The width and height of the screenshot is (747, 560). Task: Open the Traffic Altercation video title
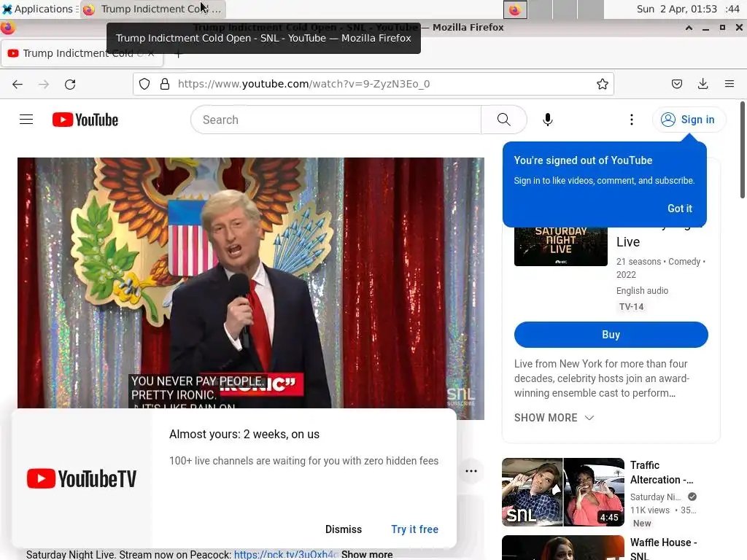click(x=661, y=472)
